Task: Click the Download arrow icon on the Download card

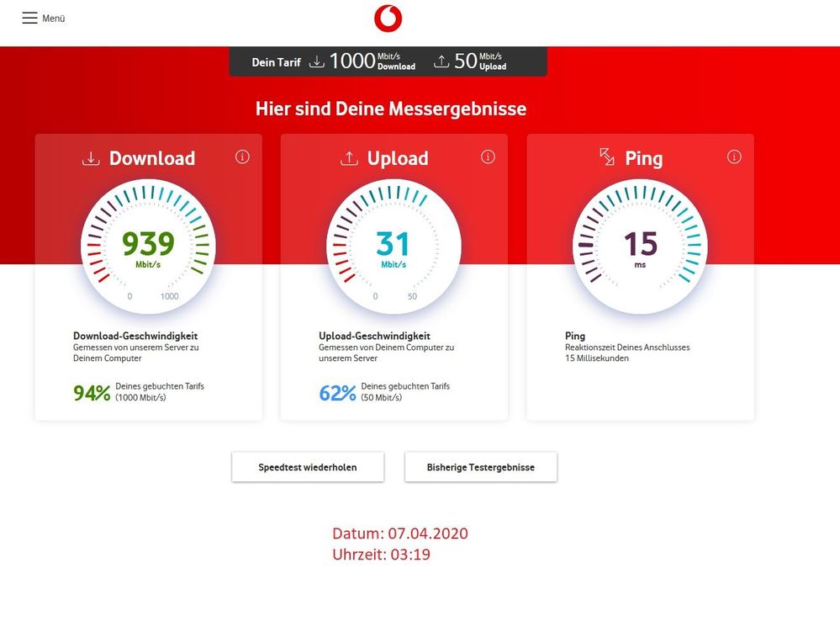Action: [92, 157]
